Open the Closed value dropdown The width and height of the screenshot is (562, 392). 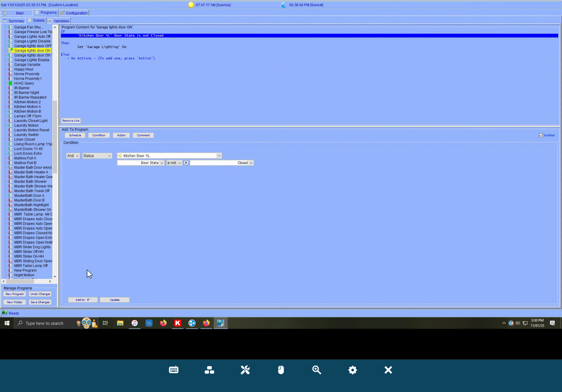[x=251, y=163]
